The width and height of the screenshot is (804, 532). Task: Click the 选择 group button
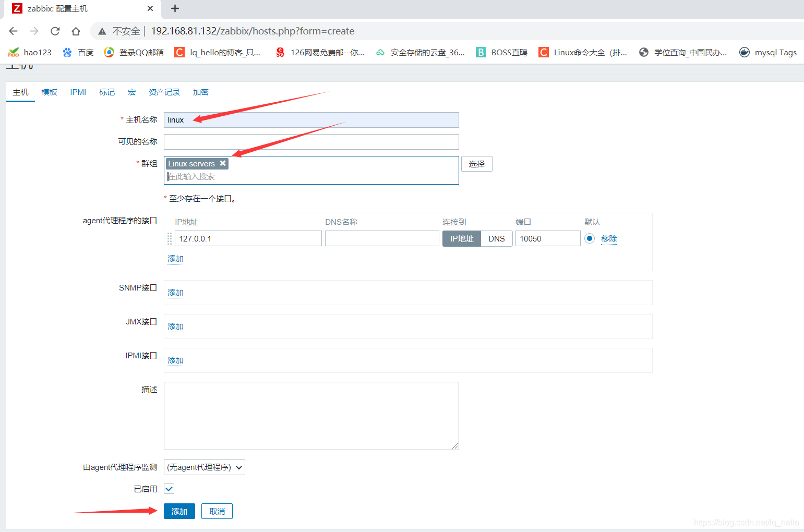point(477,164)
